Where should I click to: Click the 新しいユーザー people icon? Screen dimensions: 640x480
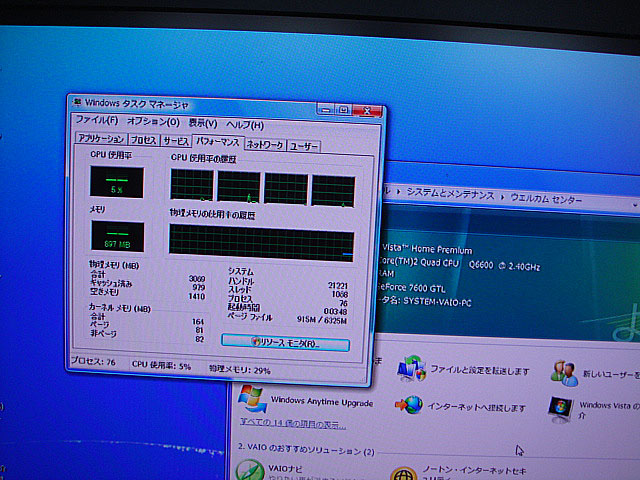[x=564, y=373]
